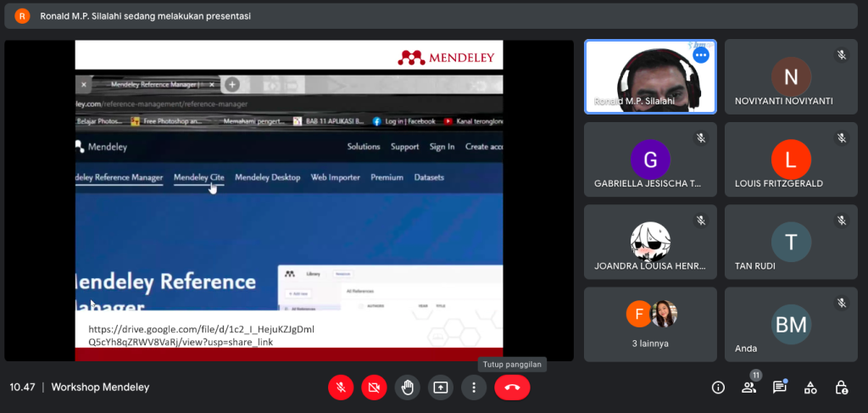The width and height of the screenshot is (868, 413).
Task: Select LOUIS FRITZGERALD participant tile
Action: [791, 159]
